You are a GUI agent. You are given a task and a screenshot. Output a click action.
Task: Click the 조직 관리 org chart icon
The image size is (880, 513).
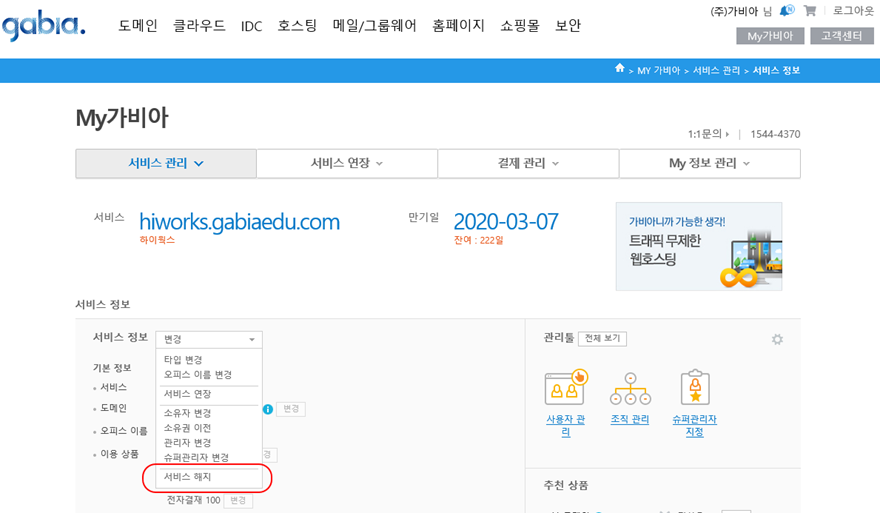coord(630,388)
